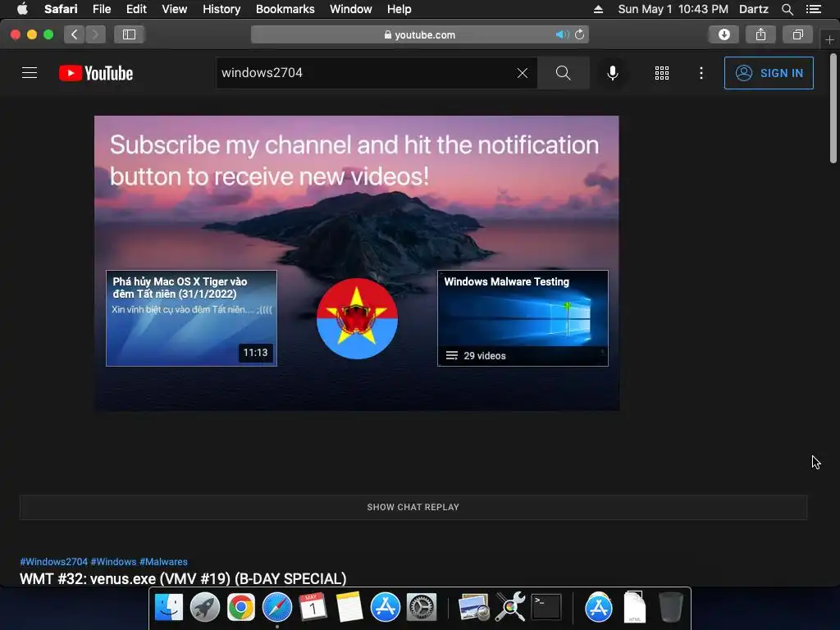
Task: Open System Preferences from the Dock
Action: click(x=422, y=608)
